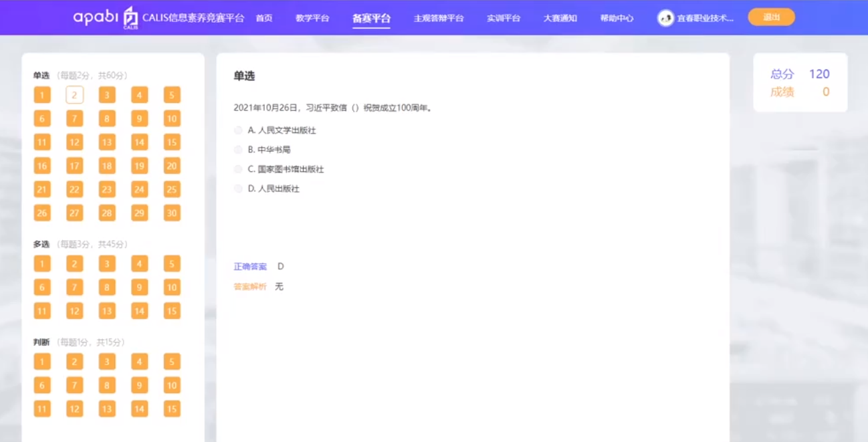
Task: Click the username 宜春职业技术...
Action: (706, 18)
